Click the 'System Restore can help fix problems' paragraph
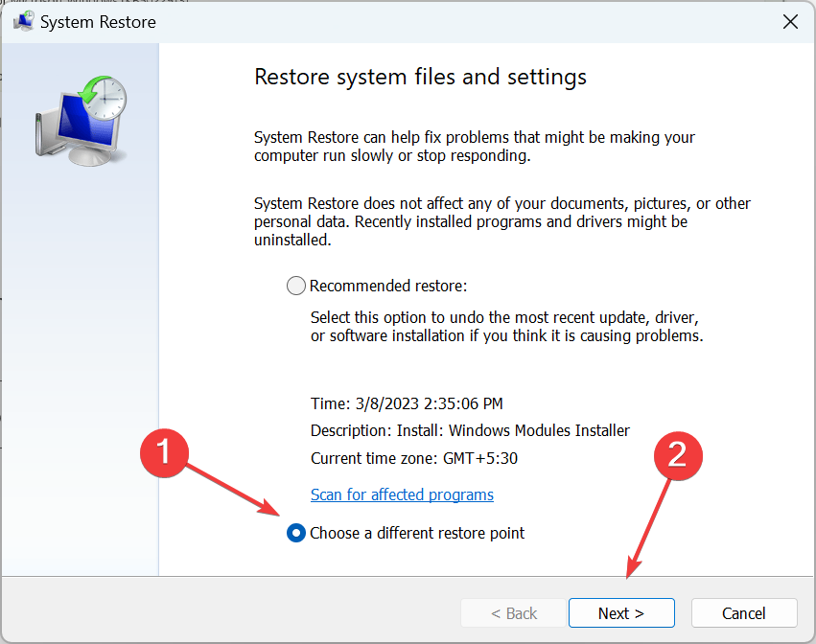 click(474, 147)
